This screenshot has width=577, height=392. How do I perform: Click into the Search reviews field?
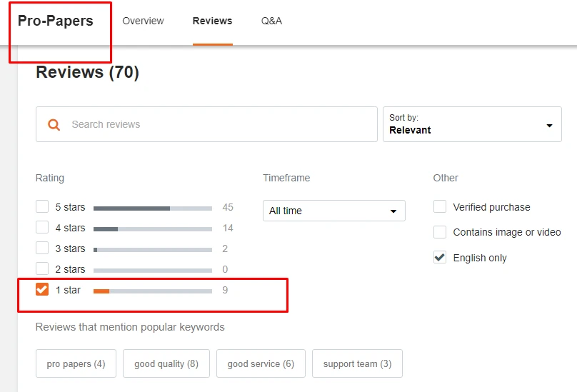point(214,124)
